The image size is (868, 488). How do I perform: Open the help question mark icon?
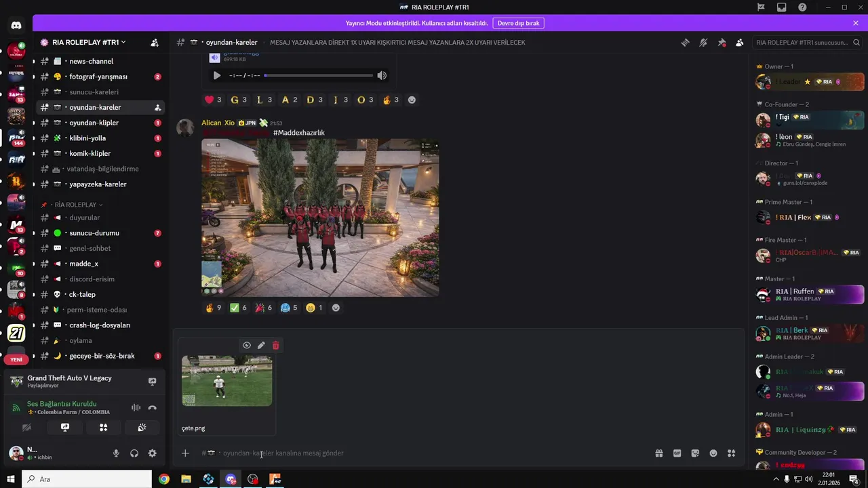coord(802,7)
